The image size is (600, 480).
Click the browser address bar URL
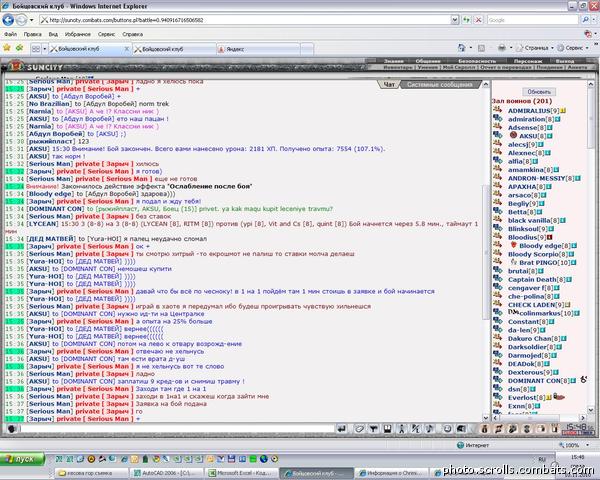pos(245,20)
